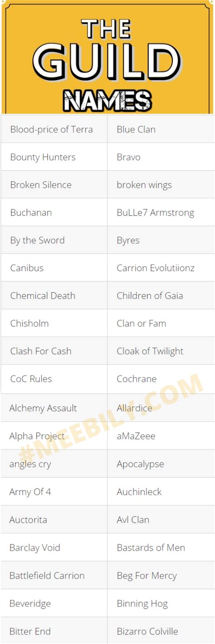Click the Clan or Fam entry
Image resolution: width=215 pixels, height=644 pixels.
(161, 323)
